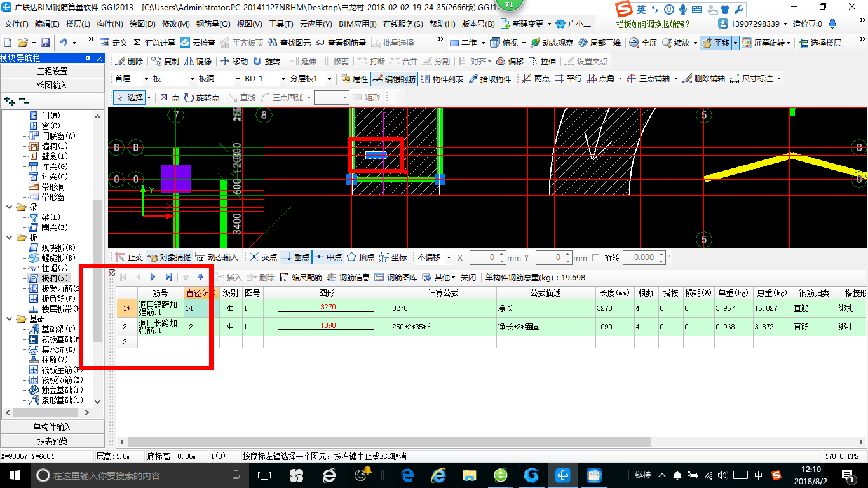Image resolution: width=868 pixels, height=488 pixels.
Task: Open 选择楼层 floor selection
Action: 820,43
